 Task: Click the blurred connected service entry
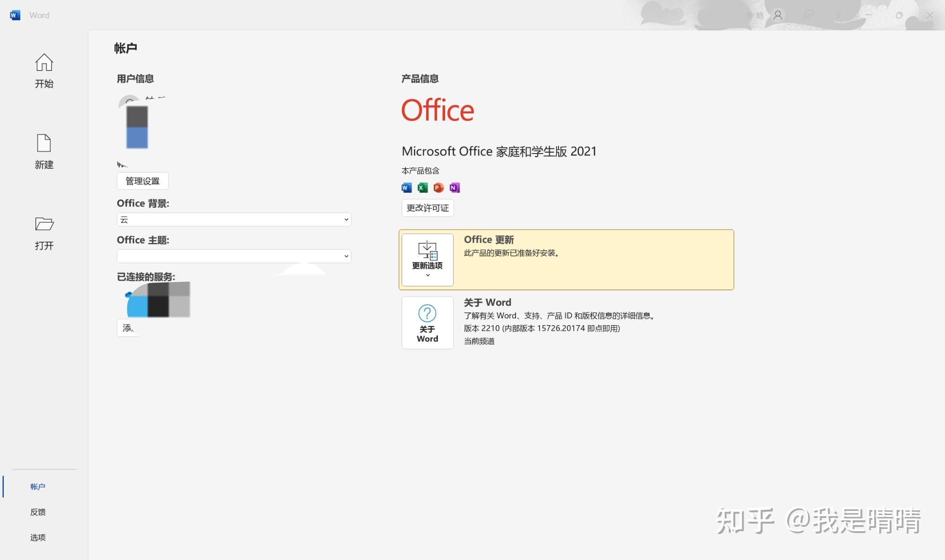click(x=158, y=300)
